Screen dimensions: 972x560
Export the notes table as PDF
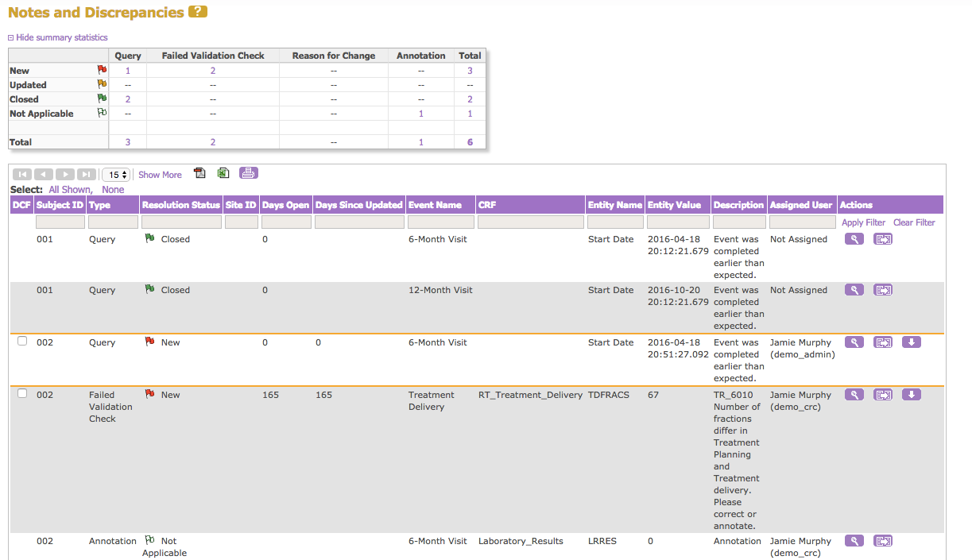tap(199, 173)
